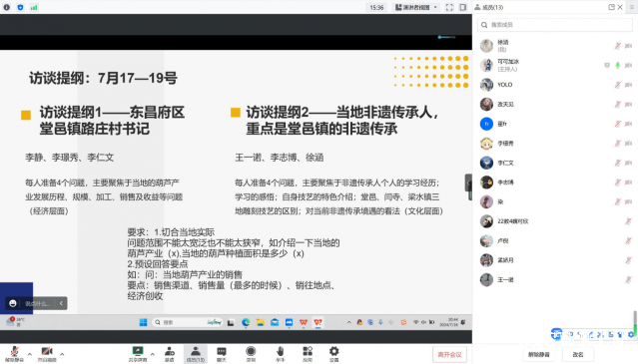The width and height of the screenshot is (638, 364).
Task: Click Windows Start button in shared taskbar
Action: [143, 322]
